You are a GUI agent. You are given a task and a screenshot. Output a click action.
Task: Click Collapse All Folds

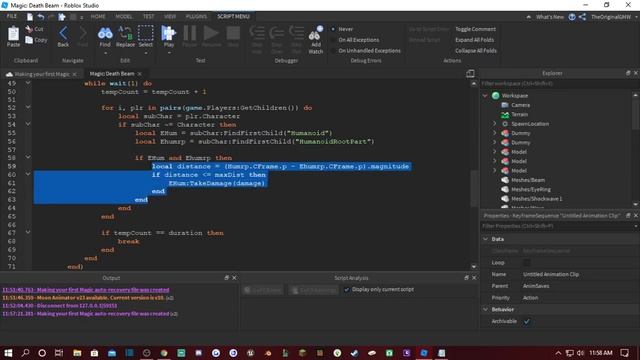point(476,51)
